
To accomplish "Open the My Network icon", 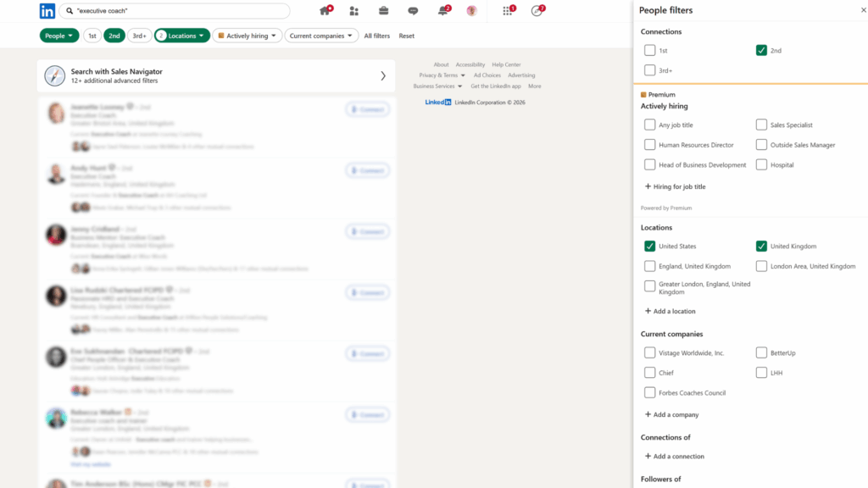I will pos(353,10).
